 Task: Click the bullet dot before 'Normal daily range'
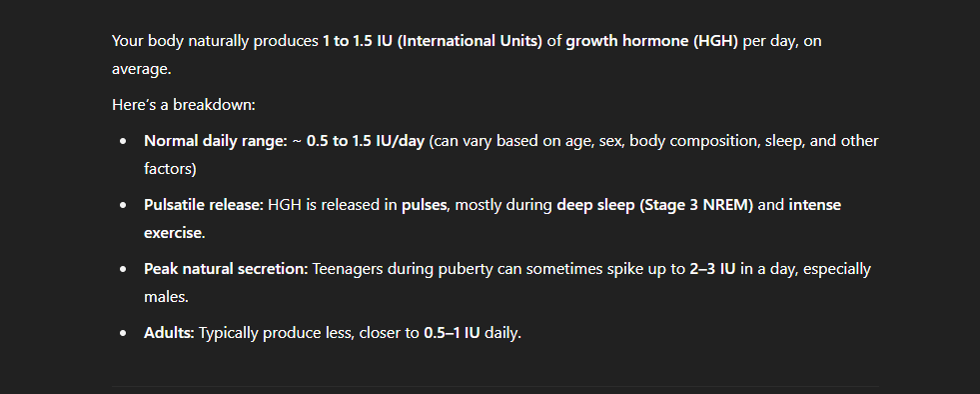click(x=123, y=141)
